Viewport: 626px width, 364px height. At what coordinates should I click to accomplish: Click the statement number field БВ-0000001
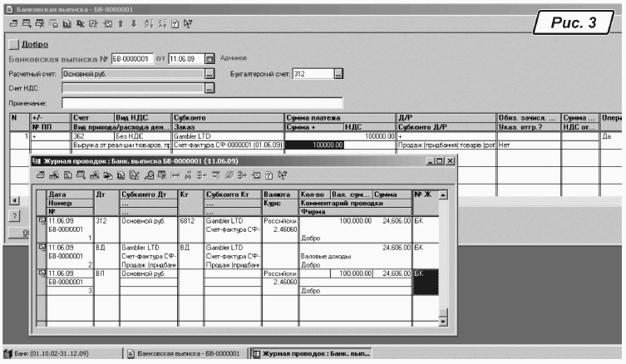pyautogui.click(x=129, y=59)
